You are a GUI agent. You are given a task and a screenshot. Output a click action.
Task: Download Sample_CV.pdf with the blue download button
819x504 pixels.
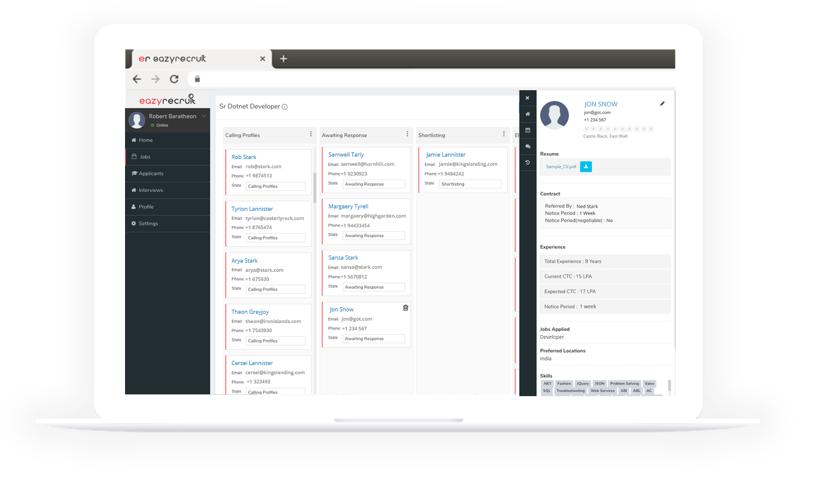click(585, 166)
